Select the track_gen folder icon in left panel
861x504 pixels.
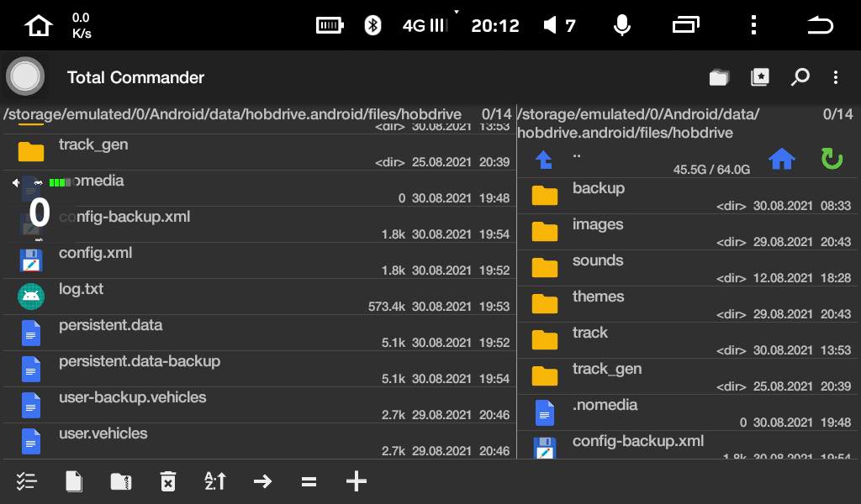tap(31, 152)
